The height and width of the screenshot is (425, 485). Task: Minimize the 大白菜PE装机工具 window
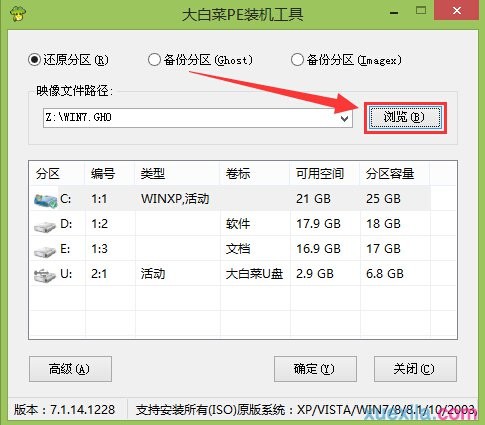pos(394,13)
